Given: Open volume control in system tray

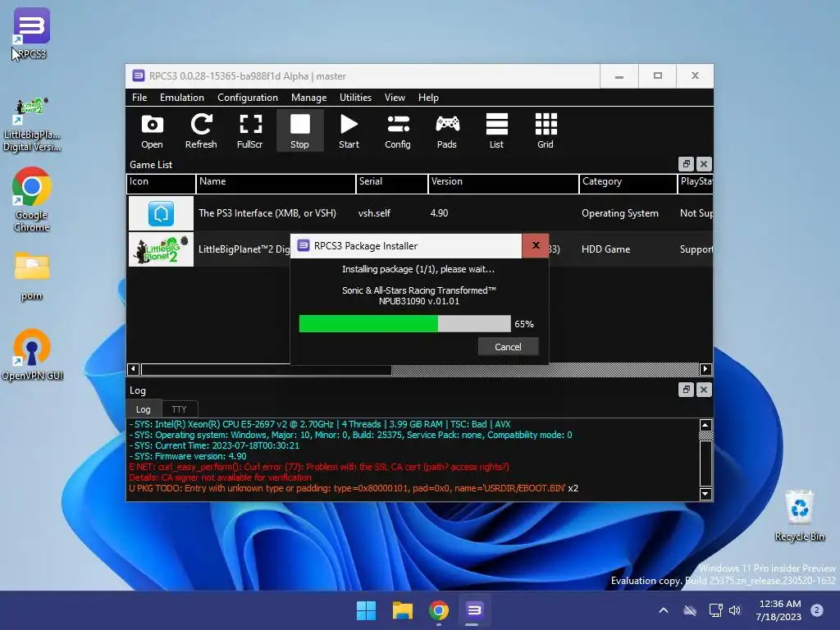Looking at the screenshot, I should pos(735,610).
